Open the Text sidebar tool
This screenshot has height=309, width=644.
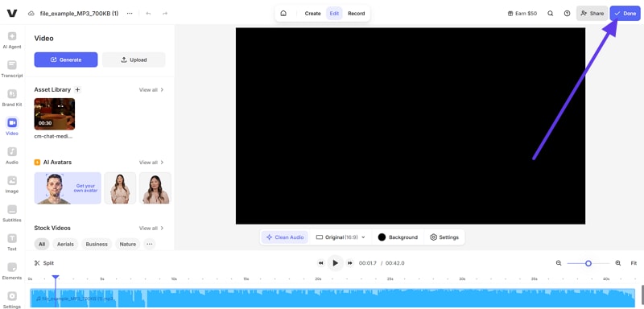click(12, 242)
